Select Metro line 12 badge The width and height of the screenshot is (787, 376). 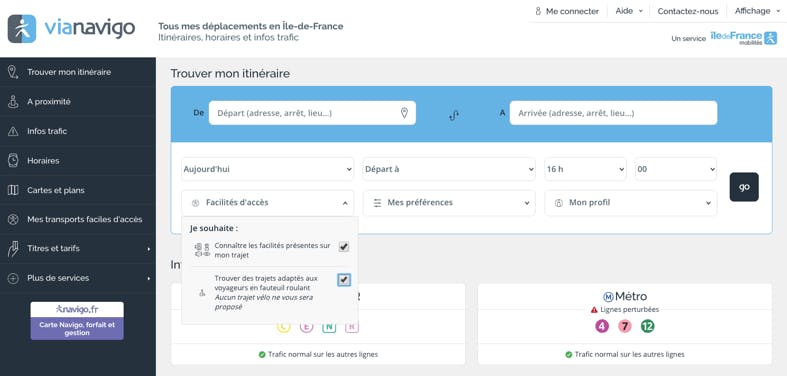click(x=647, y=326)
